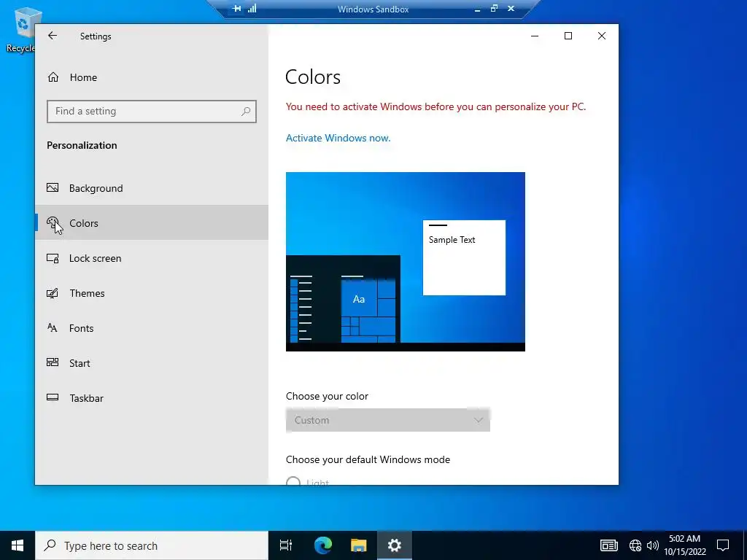Click magnifier icon in Find a setting
The image size is (747, 560).
click(246, 112)
